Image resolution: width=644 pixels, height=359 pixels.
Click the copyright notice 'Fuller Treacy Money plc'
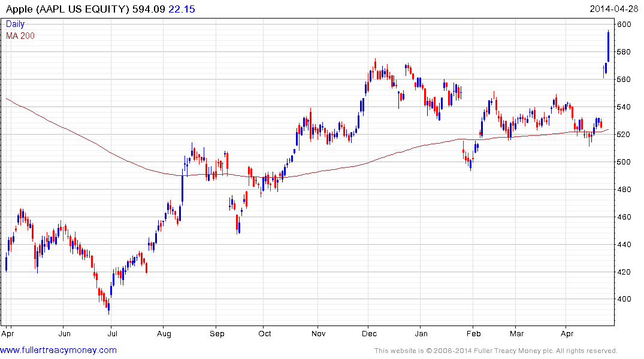513,351
